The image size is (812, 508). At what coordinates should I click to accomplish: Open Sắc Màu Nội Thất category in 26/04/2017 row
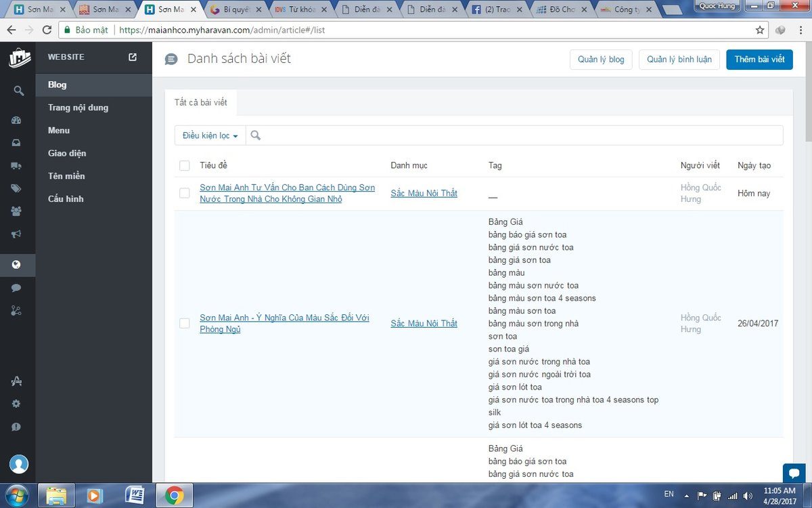pyautogui.click(x=424, y=323)
